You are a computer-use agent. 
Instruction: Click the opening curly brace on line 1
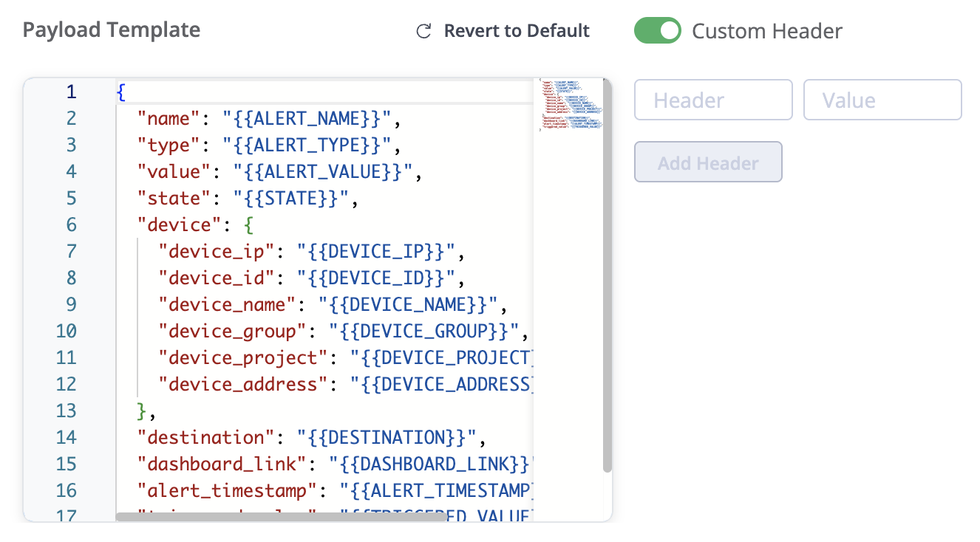(121, 92)
